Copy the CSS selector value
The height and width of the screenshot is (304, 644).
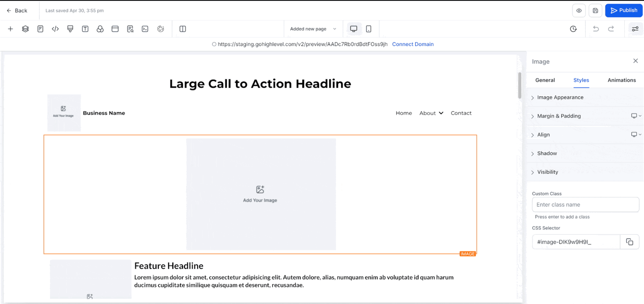click(629, 242)
